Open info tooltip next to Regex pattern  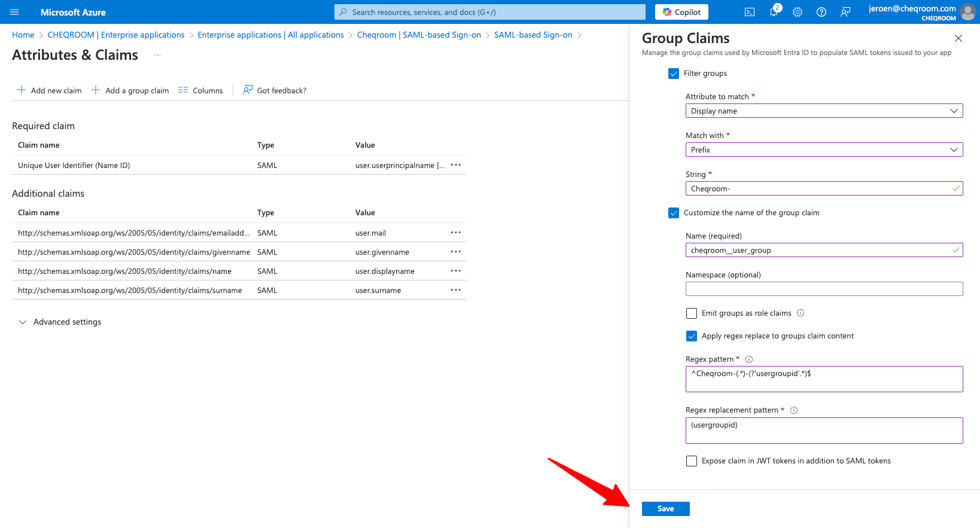(749, 359)
